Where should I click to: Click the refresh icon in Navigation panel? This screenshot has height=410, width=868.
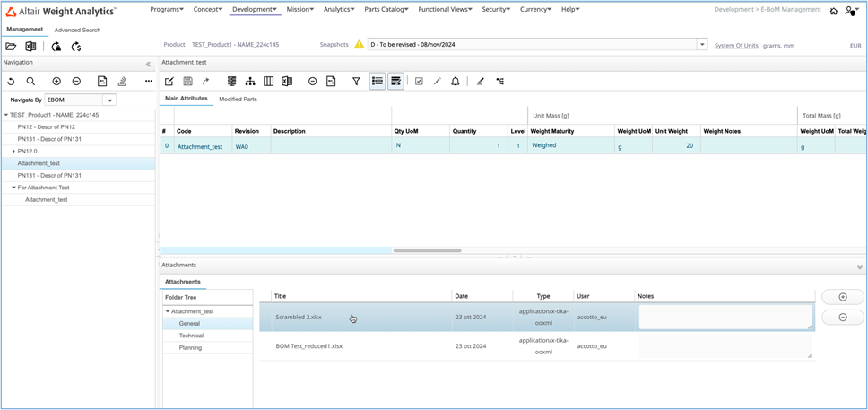(11, 82)
